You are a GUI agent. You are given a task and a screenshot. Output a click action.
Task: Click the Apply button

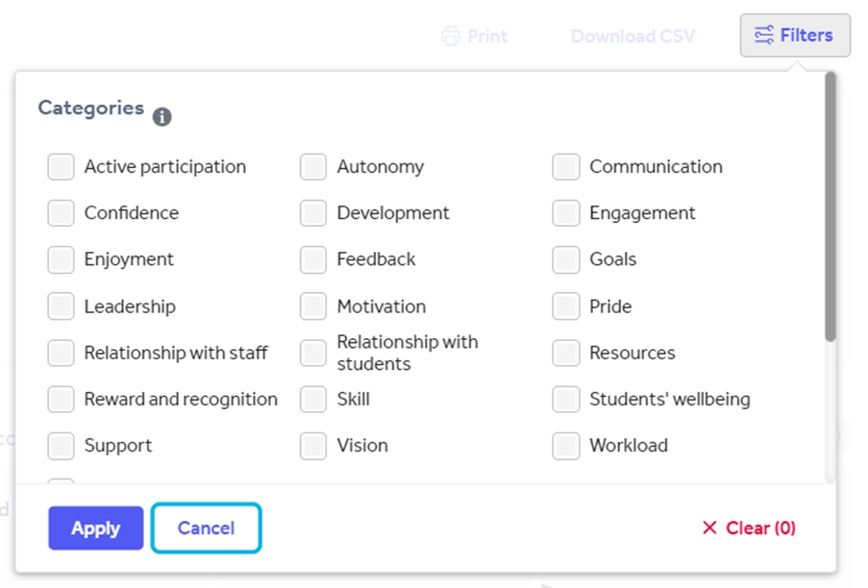95,527
